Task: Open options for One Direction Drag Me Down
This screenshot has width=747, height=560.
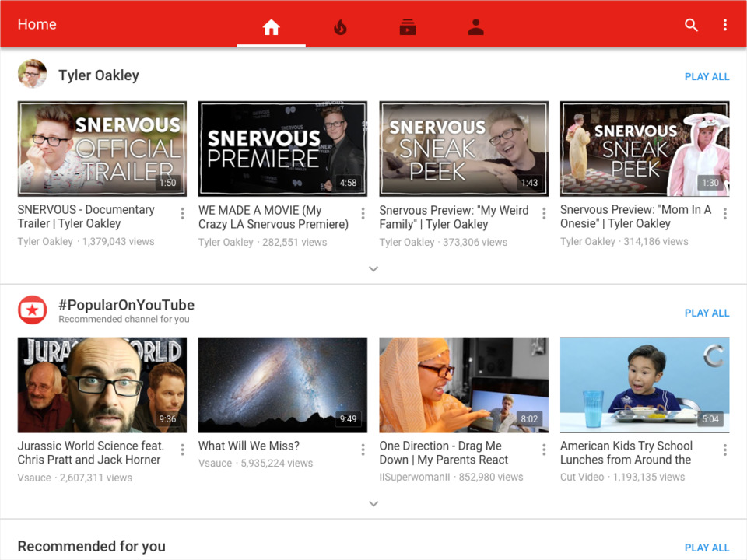Action: pyautogui.click(x=544, y=450)
